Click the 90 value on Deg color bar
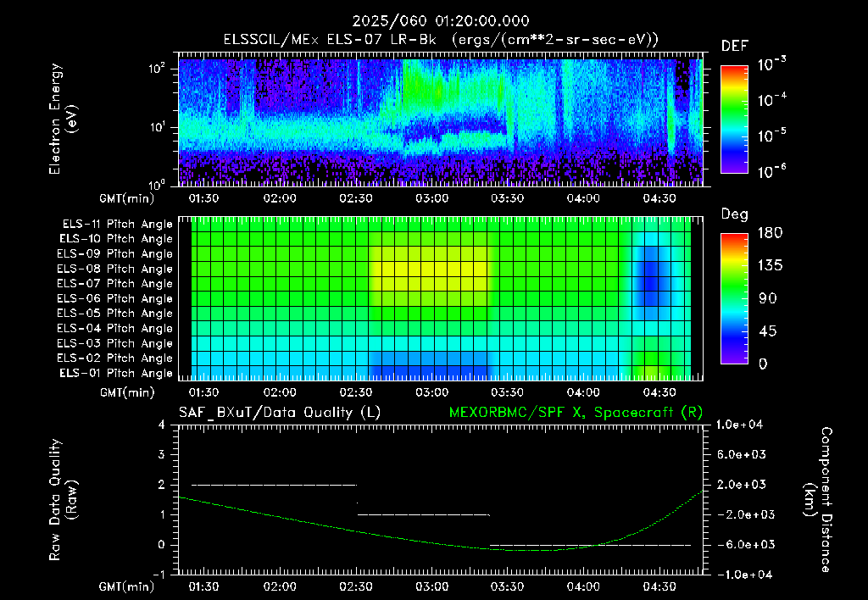Viewport: 868px width, 600px height. pyautogui.click(x=768, y=298)
